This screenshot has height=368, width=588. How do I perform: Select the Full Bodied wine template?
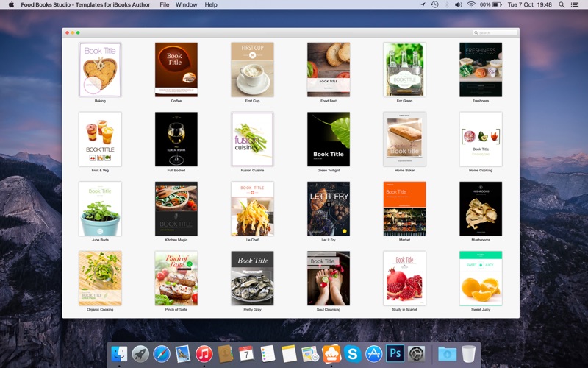coord(176,139)
